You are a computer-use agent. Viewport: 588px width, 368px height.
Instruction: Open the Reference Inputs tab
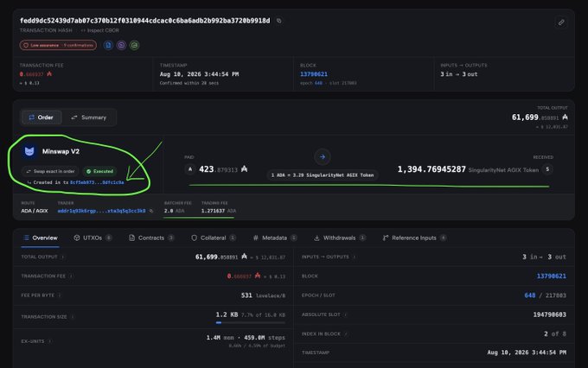(x=414, y=238)
